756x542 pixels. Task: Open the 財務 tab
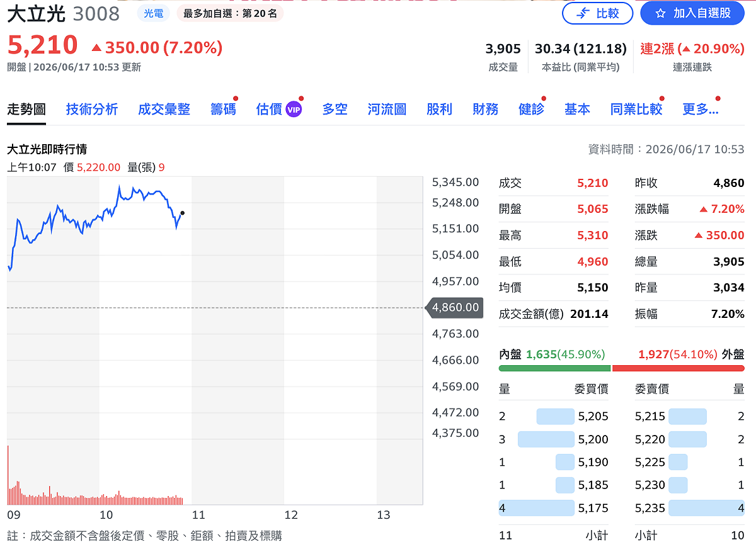tap(486, 110)
